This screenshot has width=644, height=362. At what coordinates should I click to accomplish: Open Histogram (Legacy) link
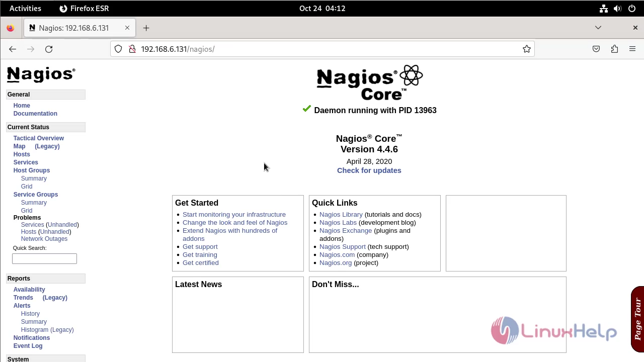coord(47,330)
